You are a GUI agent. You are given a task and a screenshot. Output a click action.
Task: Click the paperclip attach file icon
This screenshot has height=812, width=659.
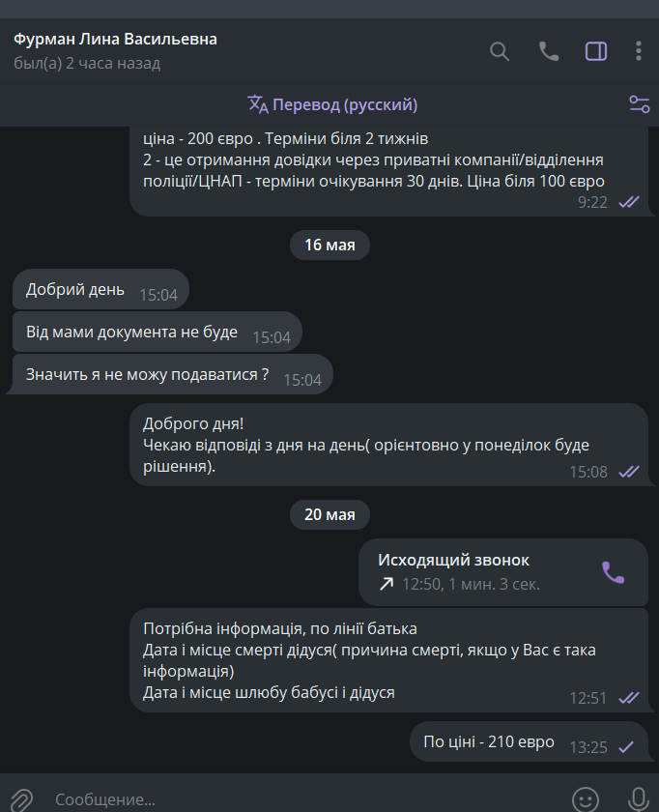click(x=20, y=799)
